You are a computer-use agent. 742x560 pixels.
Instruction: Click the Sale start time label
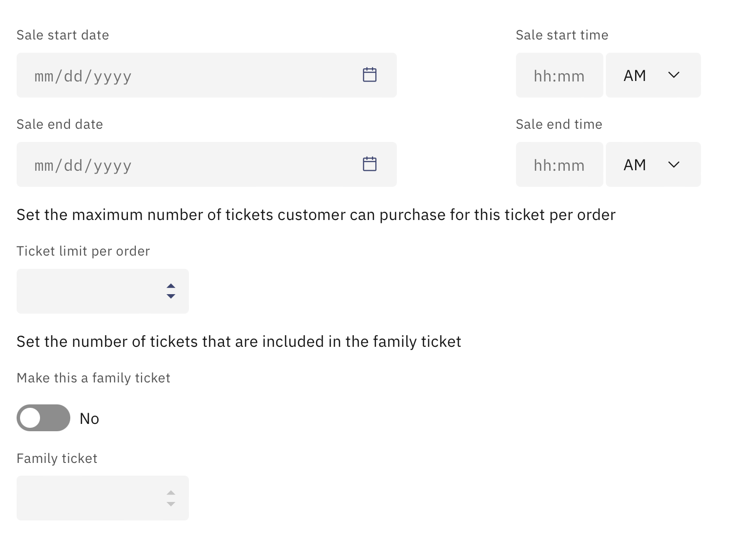coord(562,35)
